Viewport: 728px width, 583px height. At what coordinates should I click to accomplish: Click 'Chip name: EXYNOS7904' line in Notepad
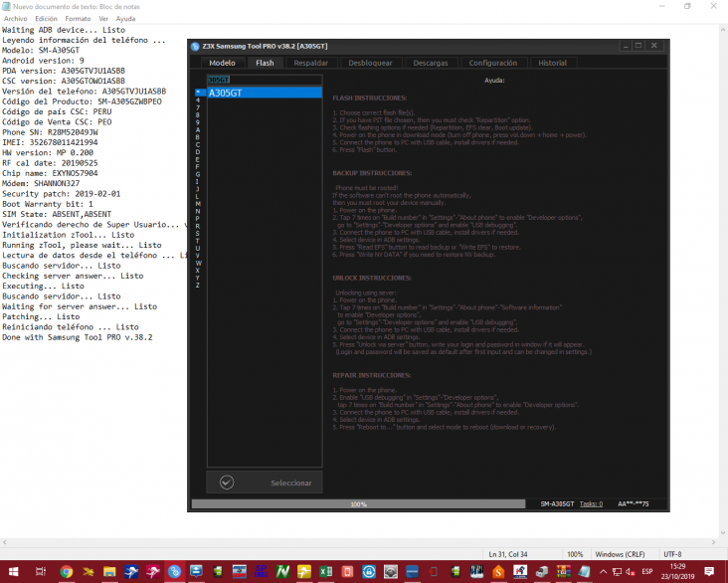[50, 173]
